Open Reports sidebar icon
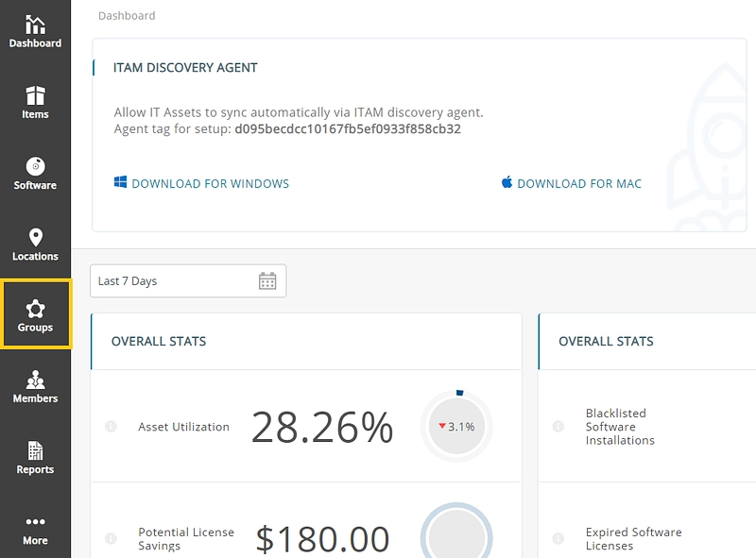 (x=35, y=451)
